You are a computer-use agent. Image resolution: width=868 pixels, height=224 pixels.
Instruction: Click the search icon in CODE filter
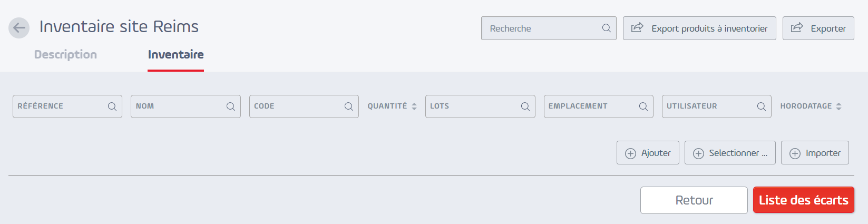coord(349,106)
